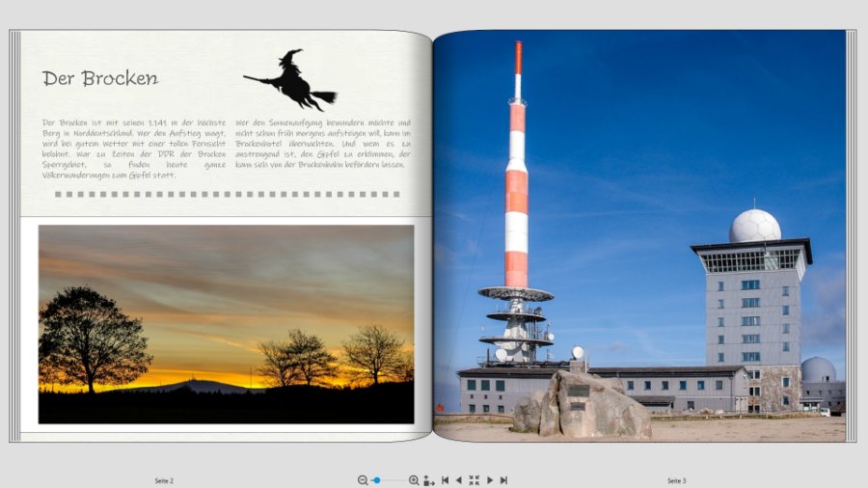Select the Brocken transmitter tower photo
This screenshot has width=868, height=488.
tap(640, 235)
